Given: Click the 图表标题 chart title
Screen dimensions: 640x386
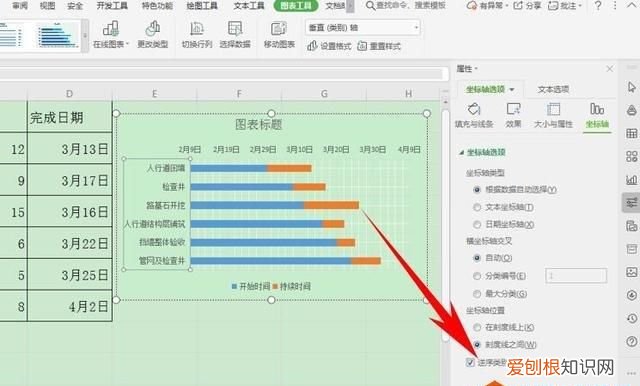Looking at the screenshot, I should pyautogui.click(x=259, y=124).
